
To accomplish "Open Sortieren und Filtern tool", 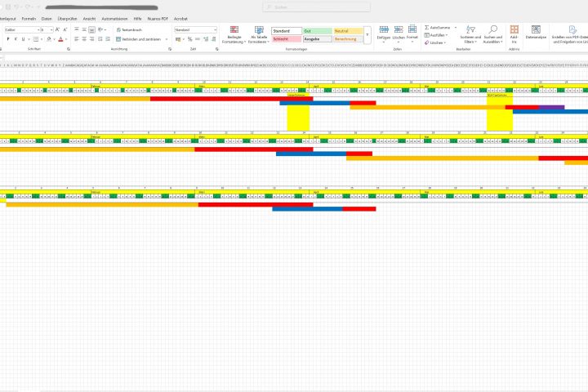I will click(470, 31).
